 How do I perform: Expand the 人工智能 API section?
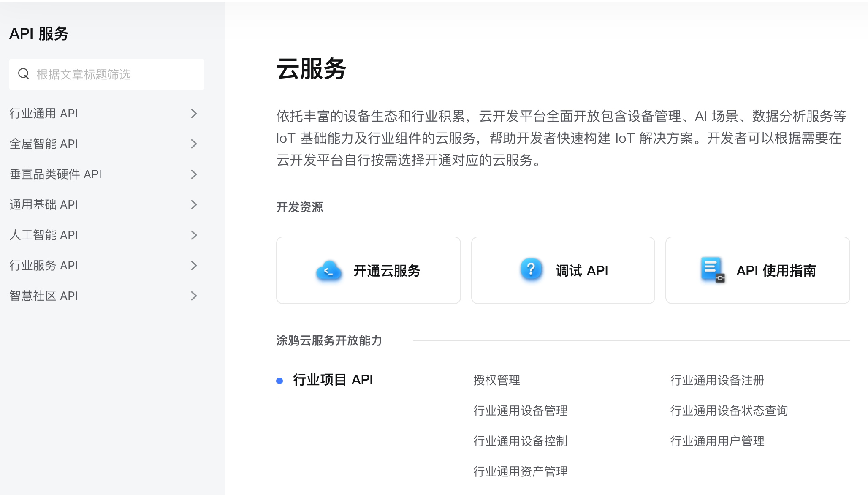click(194, 235)
